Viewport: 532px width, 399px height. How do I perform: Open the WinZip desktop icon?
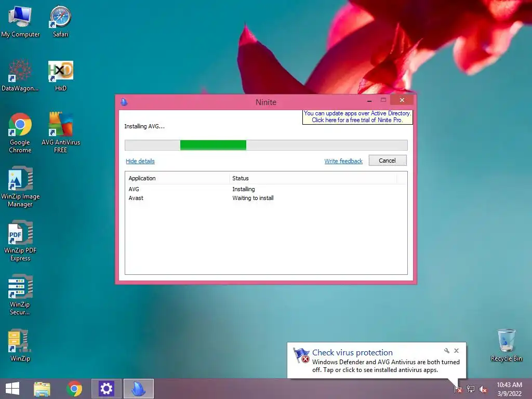20,345
